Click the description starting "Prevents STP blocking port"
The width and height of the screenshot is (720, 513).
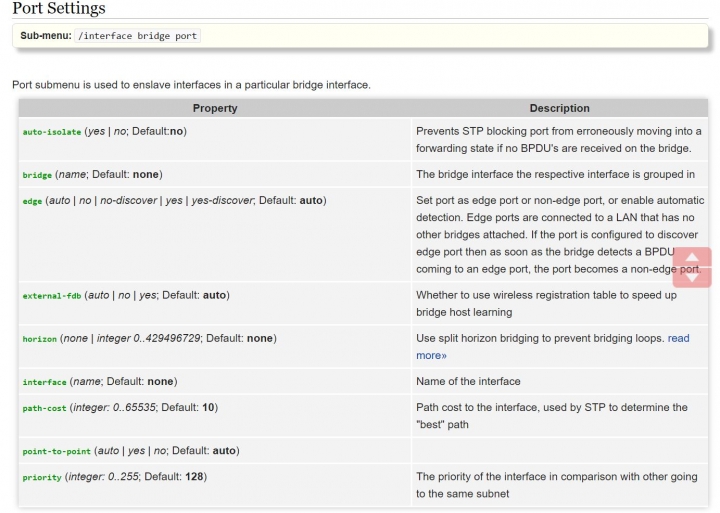point(559,140)
